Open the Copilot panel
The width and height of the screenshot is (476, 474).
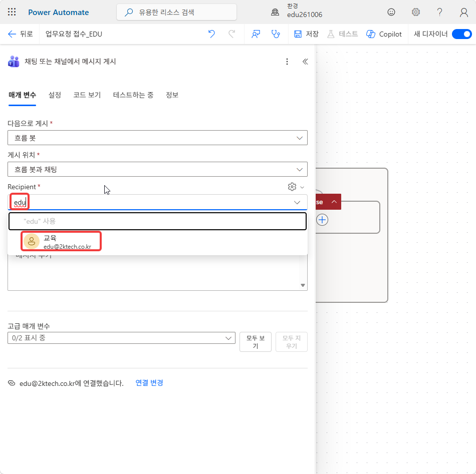384,34
